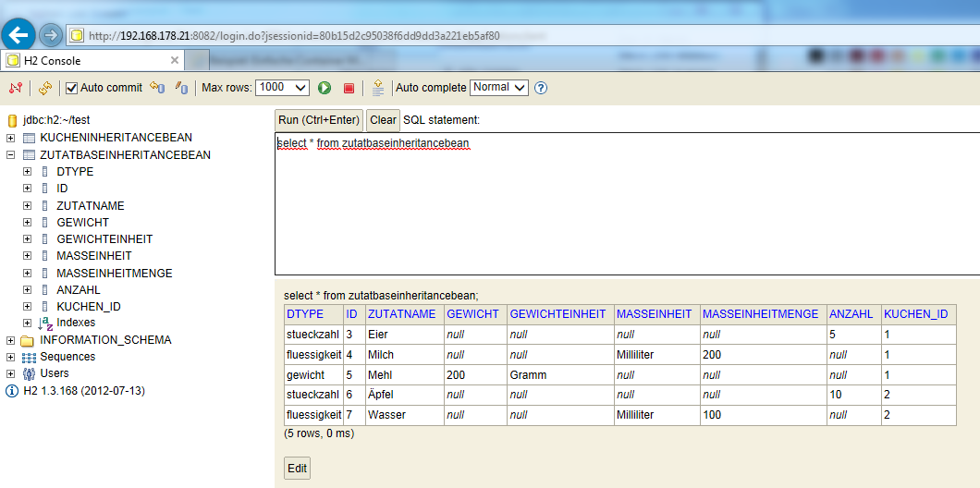Click the Commit icon

point(181,88)
